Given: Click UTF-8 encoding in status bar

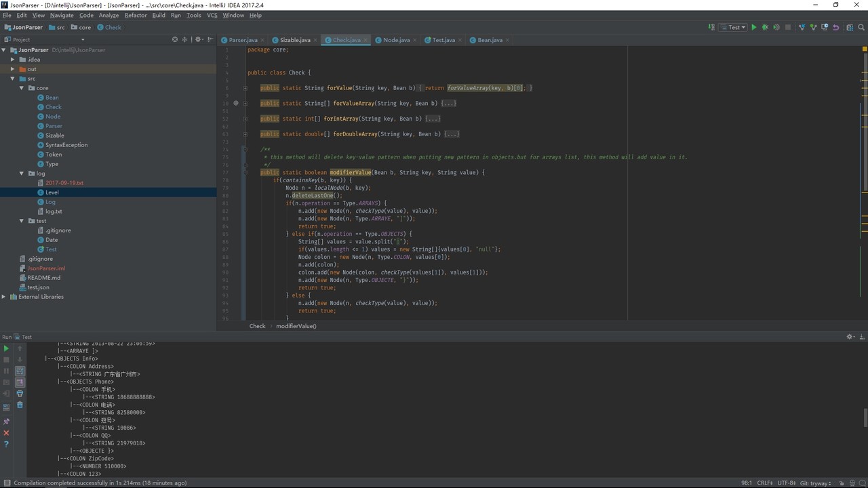Looking at the screenshot, I should point(787,483).
